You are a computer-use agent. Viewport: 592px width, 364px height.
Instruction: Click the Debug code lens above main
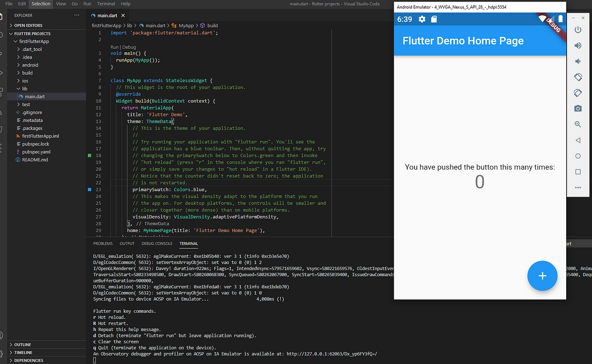(129, 47)
